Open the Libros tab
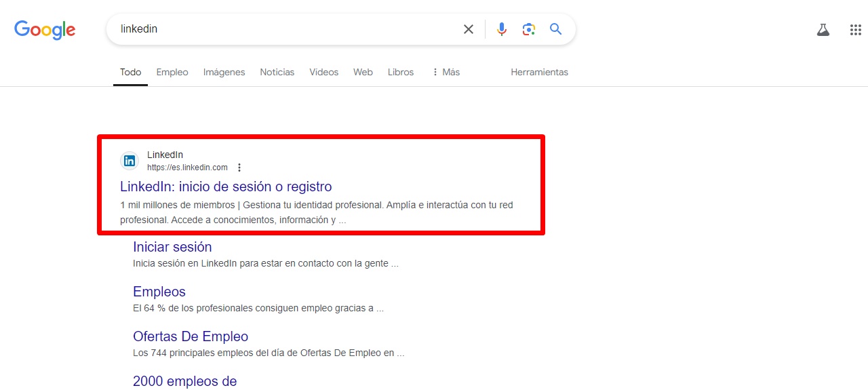The height and width of the screenshot is (390, 868). click(x=401, y=72)
